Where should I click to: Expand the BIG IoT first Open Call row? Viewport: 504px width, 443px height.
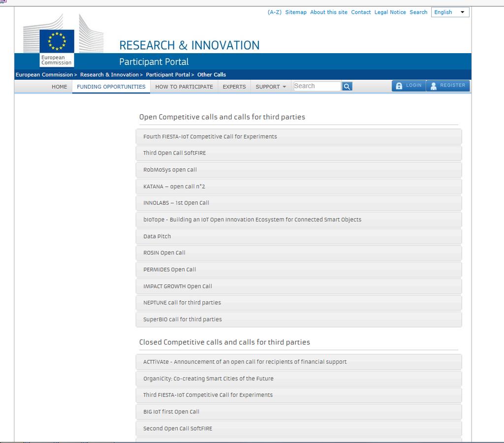click(299, 411)
